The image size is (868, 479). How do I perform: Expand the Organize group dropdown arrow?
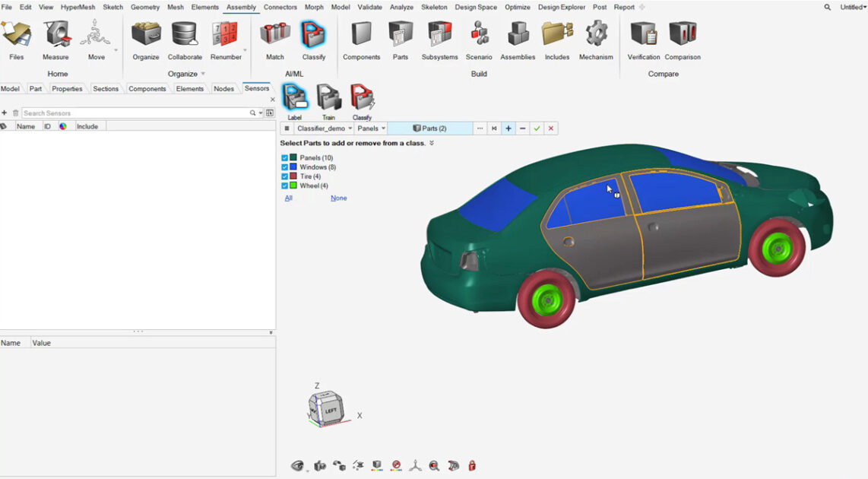203,75
